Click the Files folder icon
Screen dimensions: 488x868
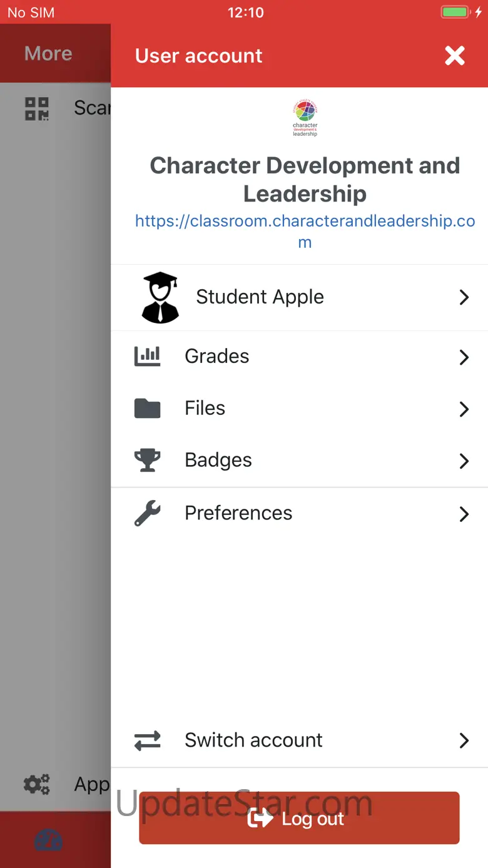[x=148, y=409]
